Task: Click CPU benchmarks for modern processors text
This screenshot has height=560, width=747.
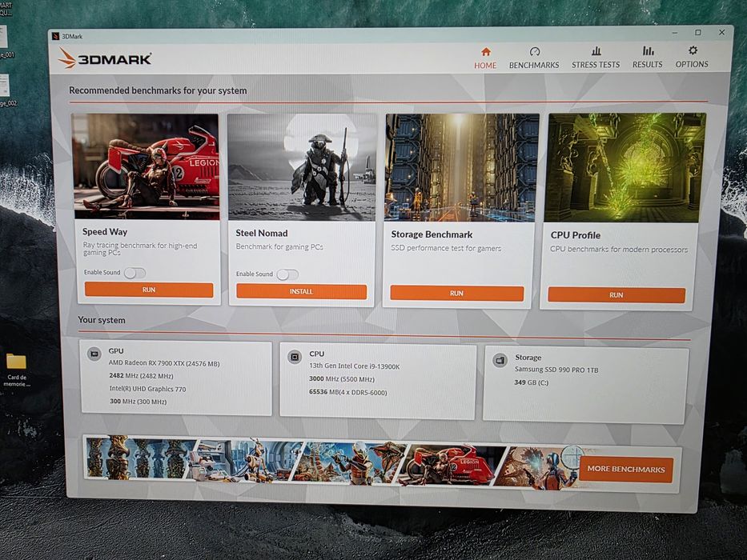Action: 619,249
